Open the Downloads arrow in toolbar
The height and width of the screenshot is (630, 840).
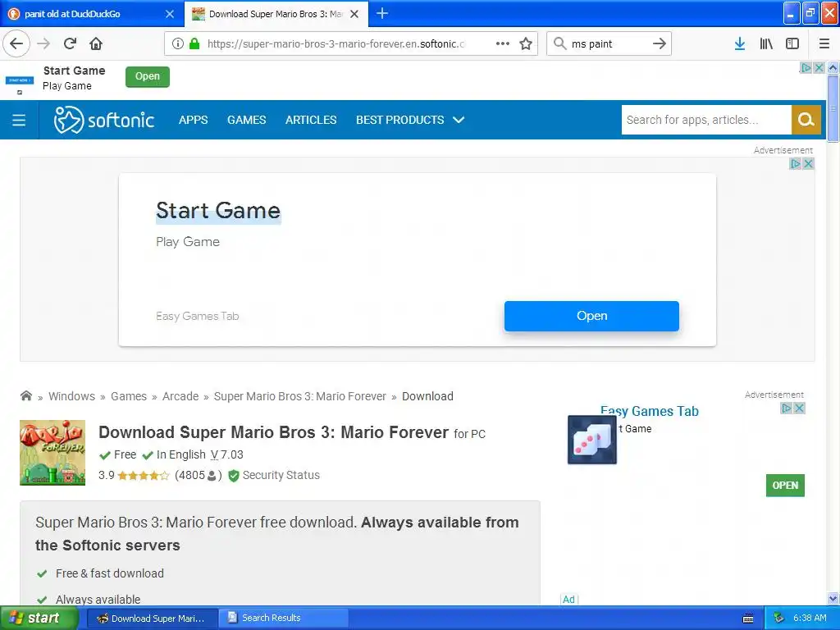pos(739,43)
